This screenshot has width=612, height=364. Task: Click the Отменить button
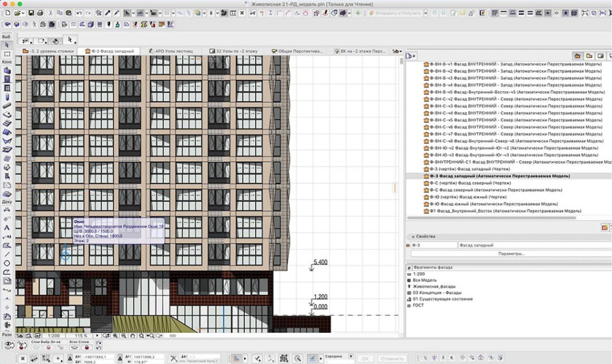392,358
